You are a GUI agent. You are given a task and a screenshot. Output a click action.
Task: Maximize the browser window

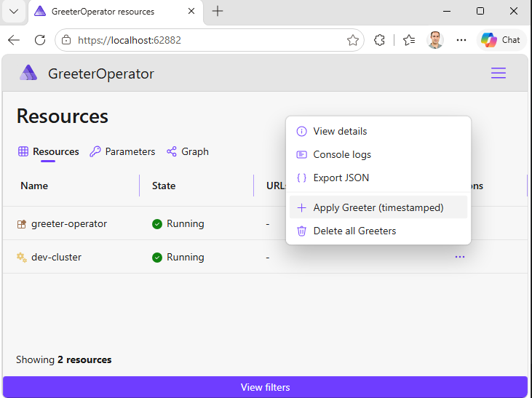(x=480, y=11)
